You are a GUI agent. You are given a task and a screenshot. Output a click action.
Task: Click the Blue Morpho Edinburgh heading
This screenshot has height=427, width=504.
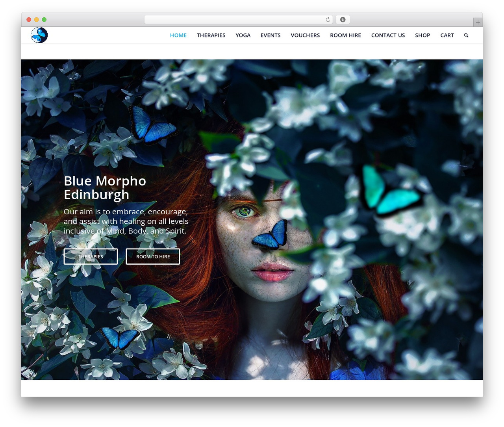[105, 188]
